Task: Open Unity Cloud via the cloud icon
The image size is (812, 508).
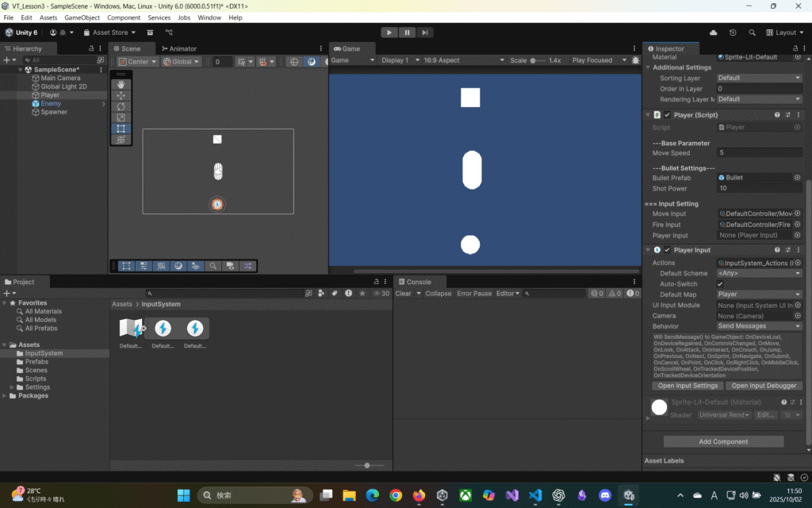Action: pyautogui.click(x=714, y=33)
